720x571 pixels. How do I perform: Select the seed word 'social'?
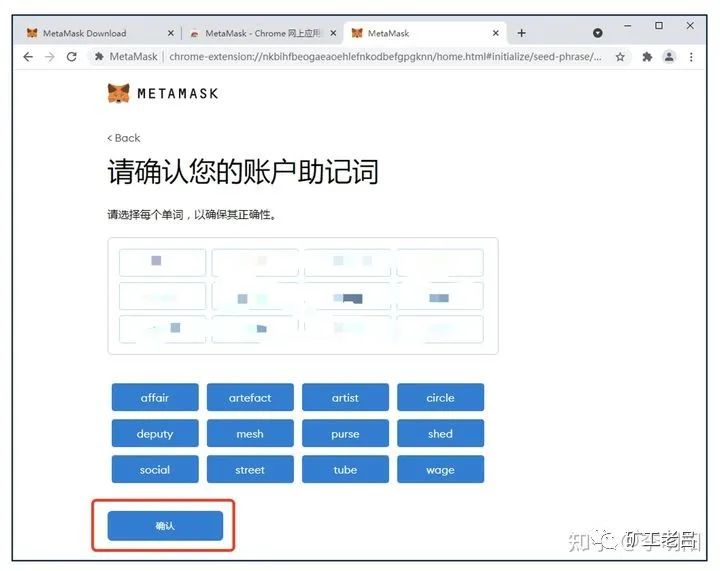pos(155,470)
